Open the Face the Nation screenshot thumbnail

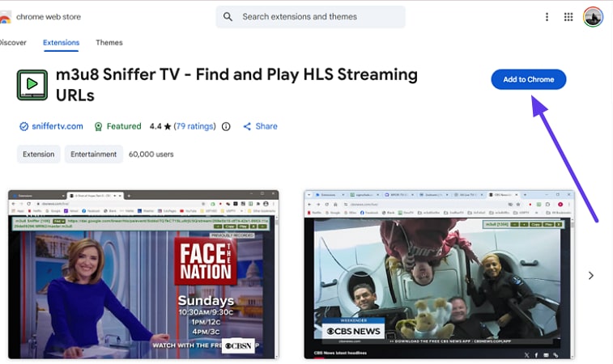click(143, 274)
